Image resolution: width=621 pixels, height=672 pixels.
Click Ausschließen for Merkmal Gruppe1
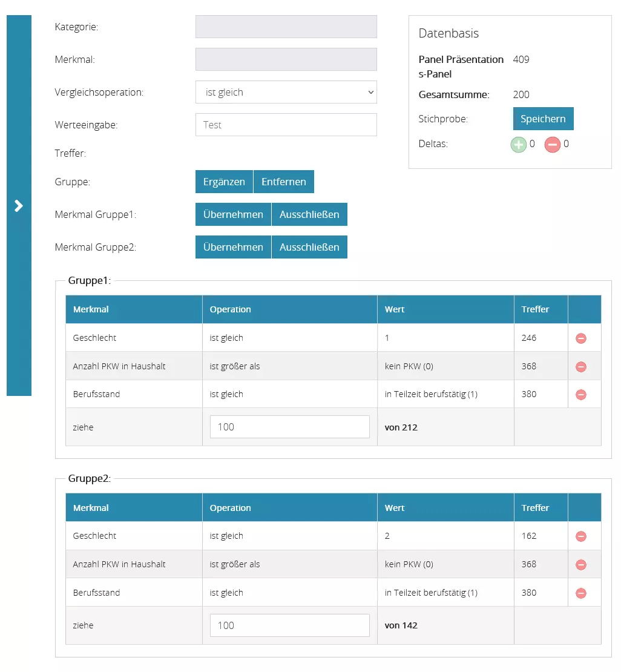click(x=309, y=214)
